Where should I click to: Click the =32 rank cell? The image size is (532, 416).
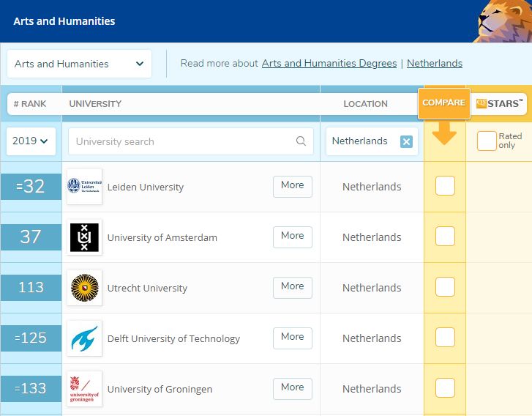(31, 187)
